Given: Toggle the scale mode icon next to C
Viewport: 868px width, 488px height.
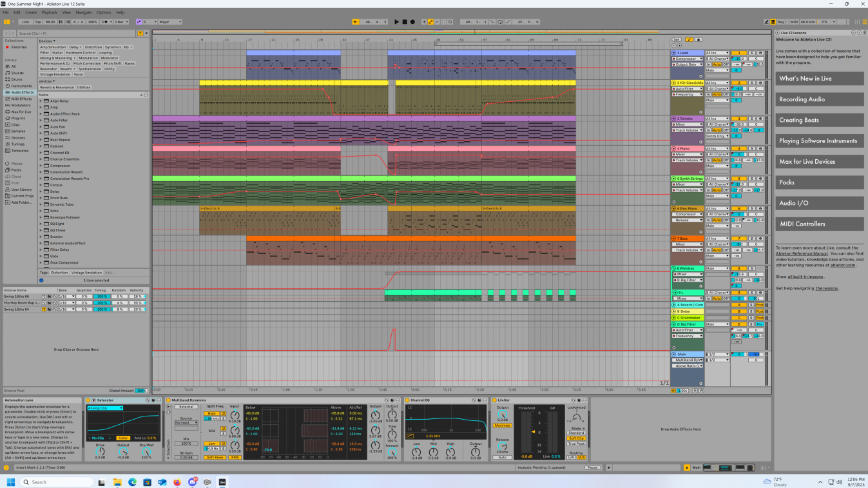Looking at the screenshot, I should pos(139,22).
